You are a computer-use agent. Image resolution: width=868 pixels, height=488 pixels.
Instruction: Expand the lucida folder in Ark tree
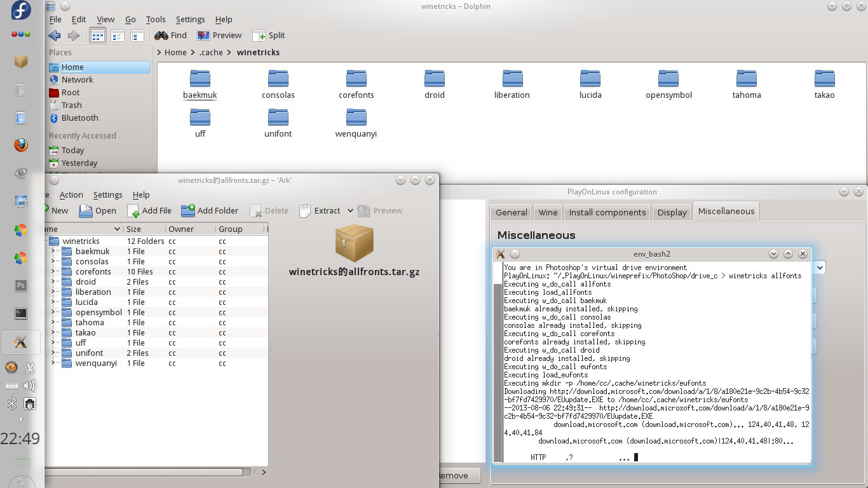[x=53, y=302]
